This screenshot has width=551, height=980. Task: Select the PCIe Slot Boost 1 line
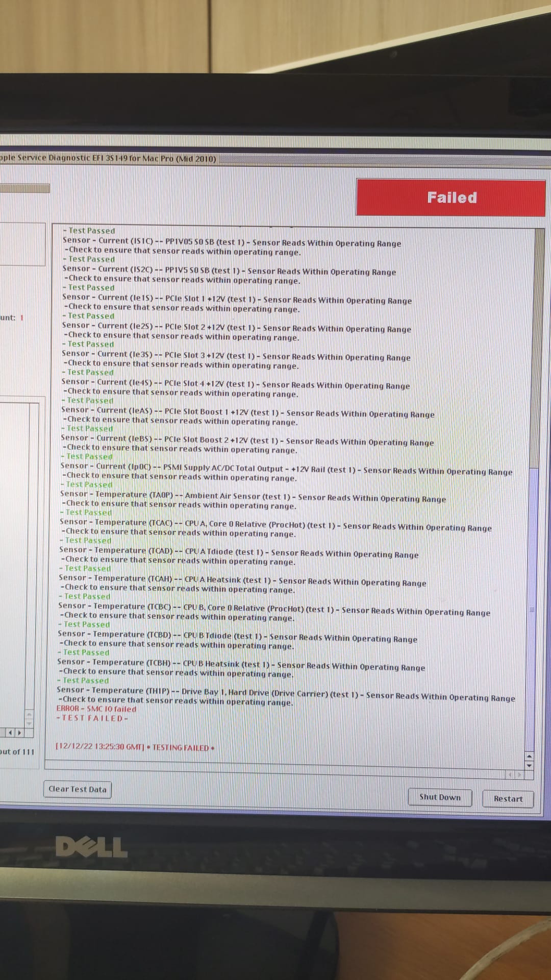pos(247,412)
